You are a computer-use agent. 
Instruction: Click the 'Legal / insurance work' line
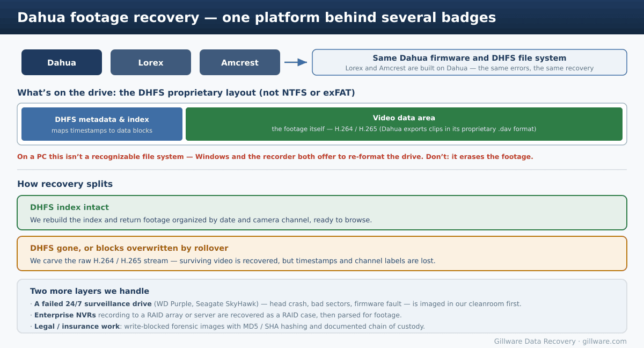(228, 327)
